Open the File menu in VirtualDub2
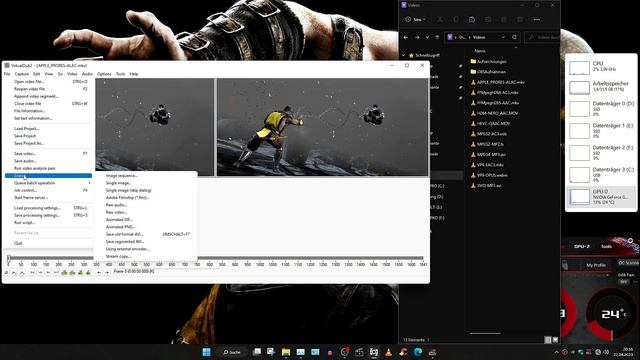Image resolution: width=640 pixels, height=360 pixels. pos(7,74)
